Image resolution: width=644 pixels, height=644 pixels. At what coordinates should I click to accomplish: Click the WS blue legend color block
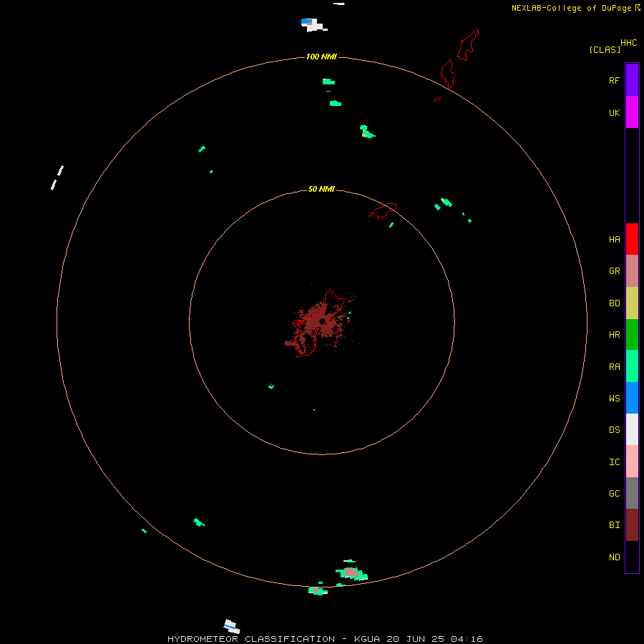(632, 398)
